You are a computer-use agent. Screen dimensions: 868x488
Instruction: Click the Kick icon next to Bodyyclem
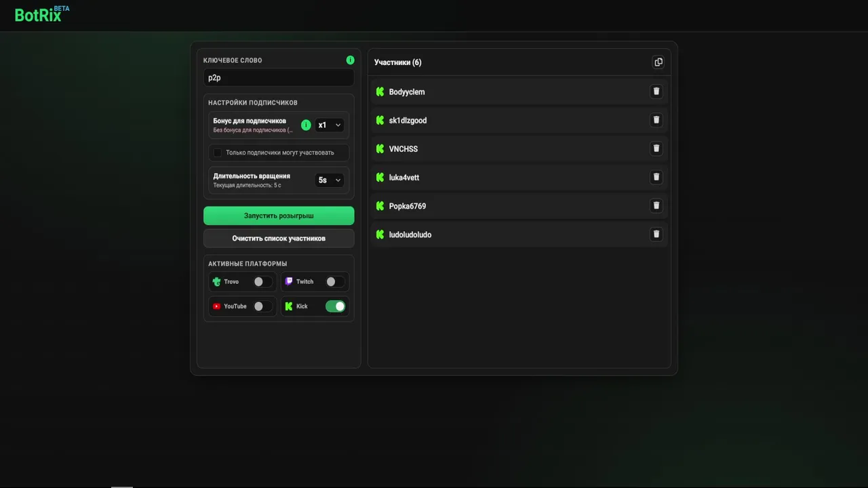pyautogui.click(x=380, y=91)
